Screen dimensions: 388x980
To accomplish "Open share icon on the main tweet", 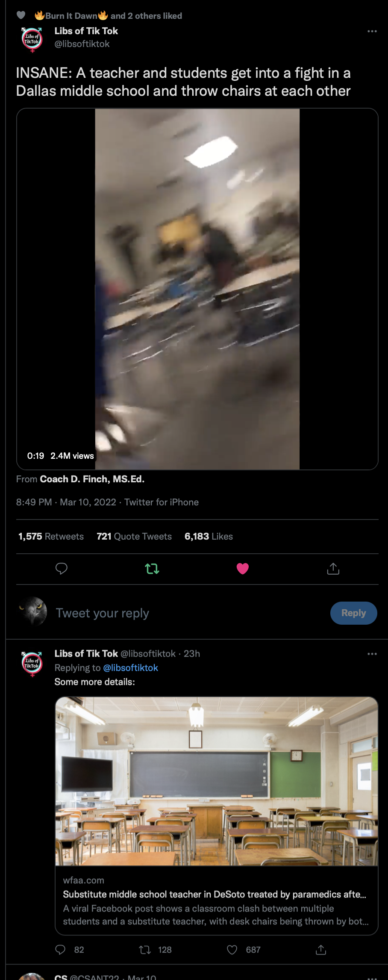I will tap(333, 569).
